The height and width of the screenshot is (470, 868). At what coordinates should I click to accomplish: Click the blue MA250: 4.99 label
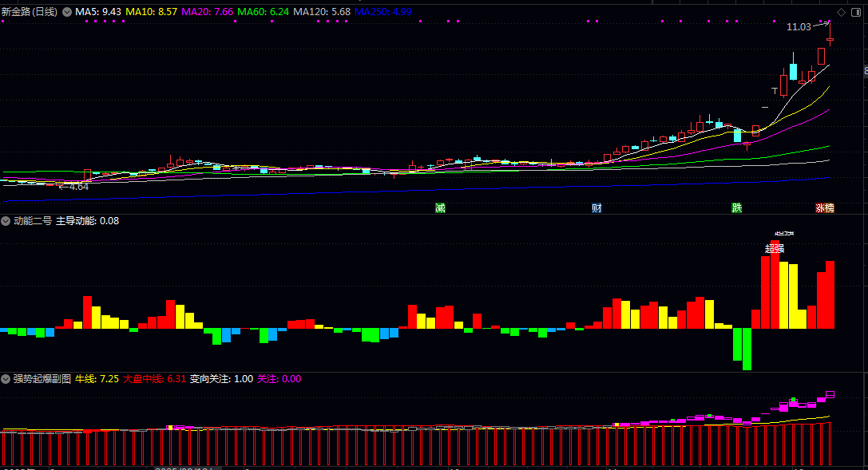383,12
